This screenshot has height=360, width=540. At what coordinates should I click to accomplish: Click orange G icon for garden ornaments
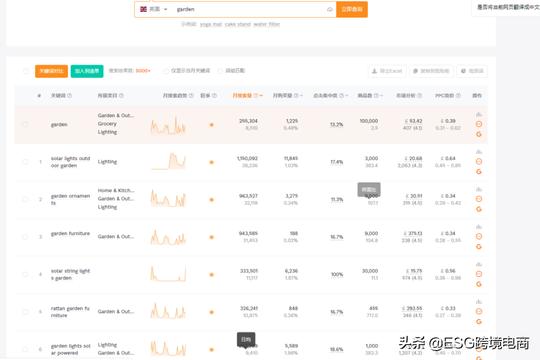[479, 209]
